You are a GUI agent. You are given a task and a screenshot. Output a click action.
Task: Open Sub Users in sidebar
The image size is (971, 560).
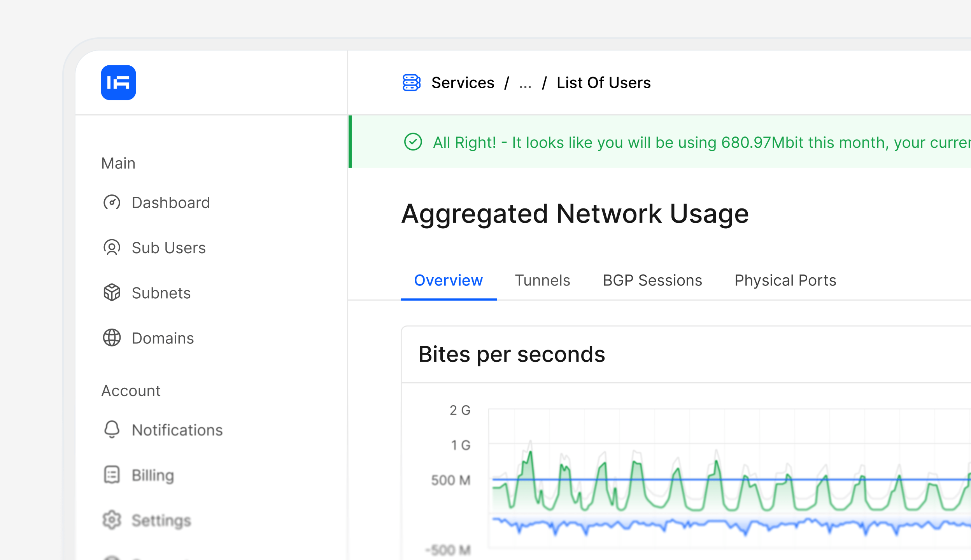pos(168,248)
